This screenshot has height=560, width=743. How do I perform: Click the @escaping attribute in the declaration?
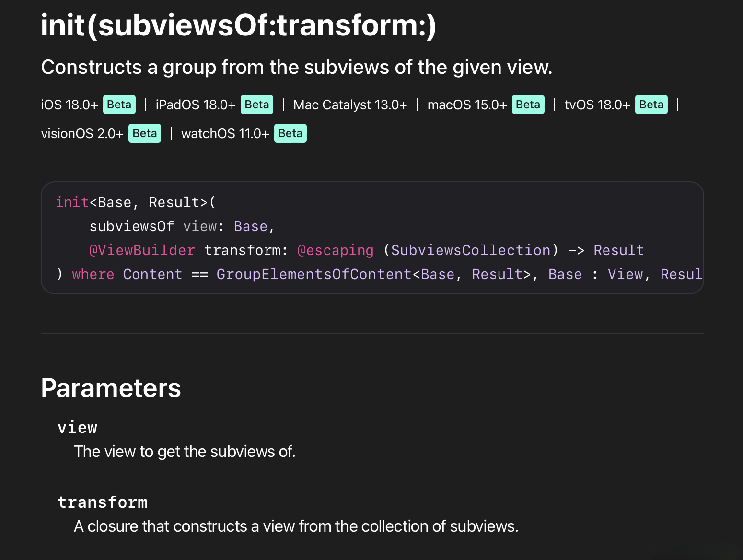(x=336, y=250)
